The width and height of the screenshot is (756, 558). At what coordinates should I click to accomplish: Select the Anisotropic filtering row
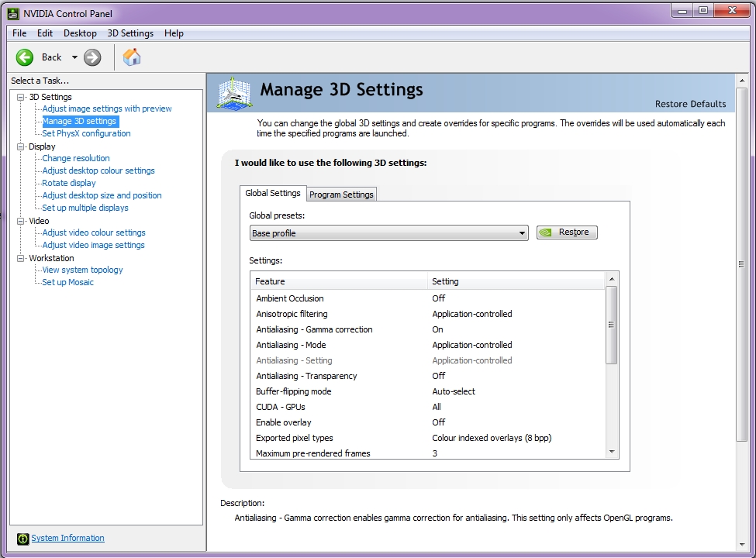click(x=428, y=314)
